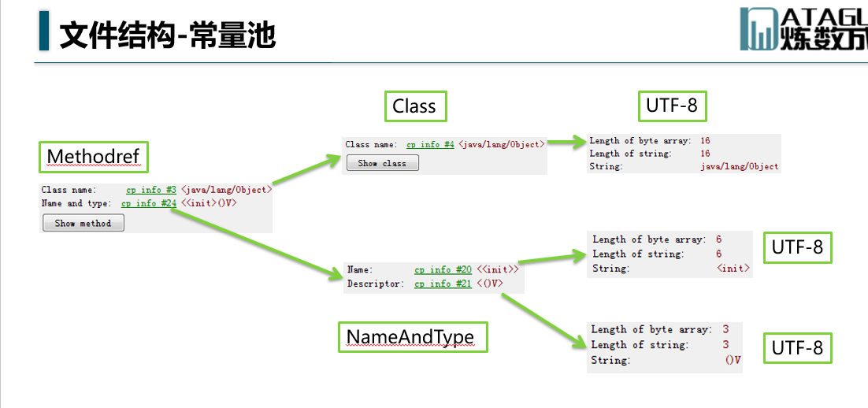868x408 pixels.
Task: Click <java/lang/Object> beside cp_info #4
Action: point(502,144)
